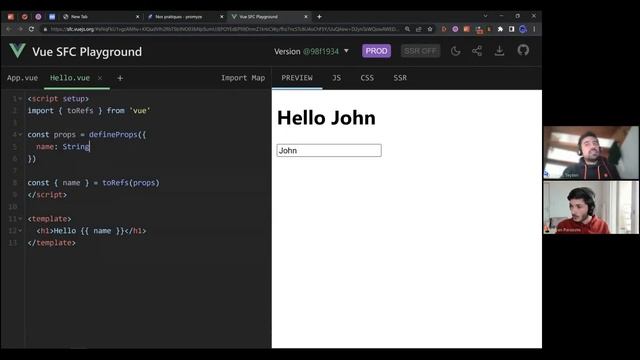Close the Hello.vue file tab
This screenshot has height=360, width=640.
(x=100, y=78)
